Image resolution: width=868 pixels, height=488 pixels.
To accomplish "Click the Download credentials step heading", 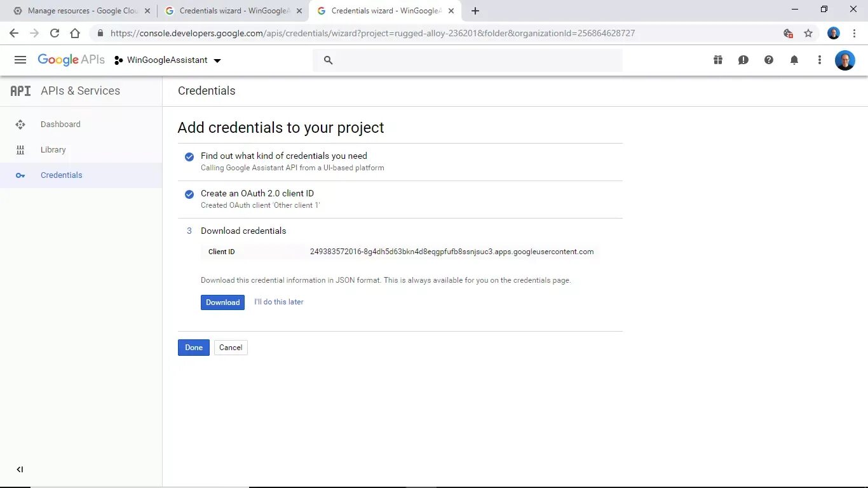I will (x=243, y=231).
